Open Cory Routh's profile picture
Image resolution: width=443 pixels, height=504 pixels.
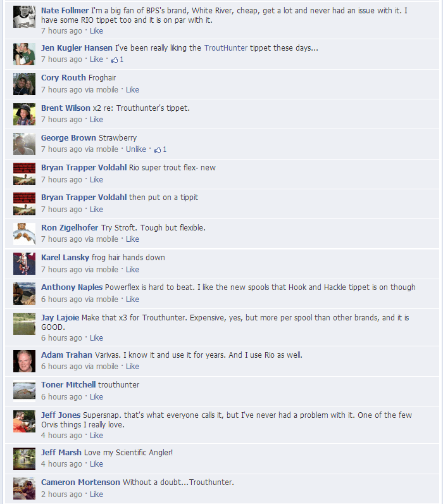[25, 84]
